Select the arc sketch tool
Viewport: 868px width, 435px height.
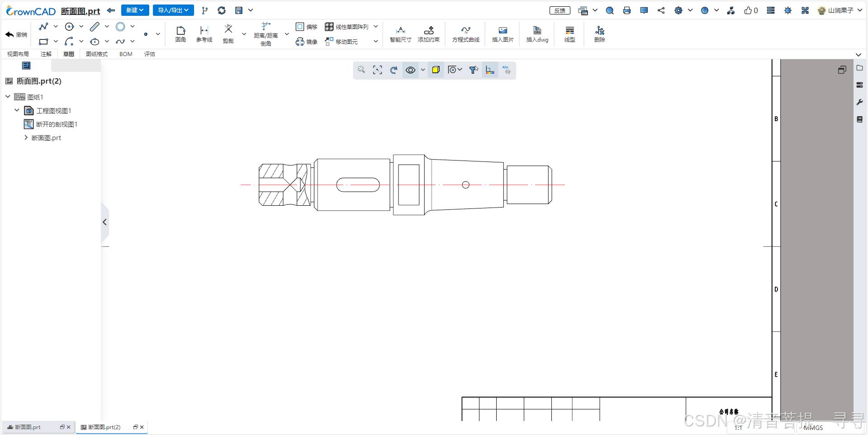[69, 42]
